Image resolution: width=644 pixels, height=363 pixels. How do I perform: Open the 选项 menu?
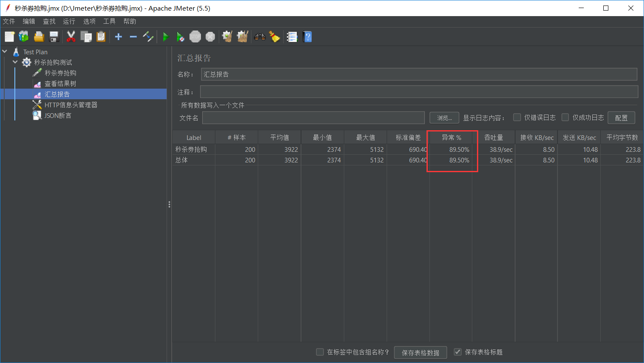[x=89, y=21]
